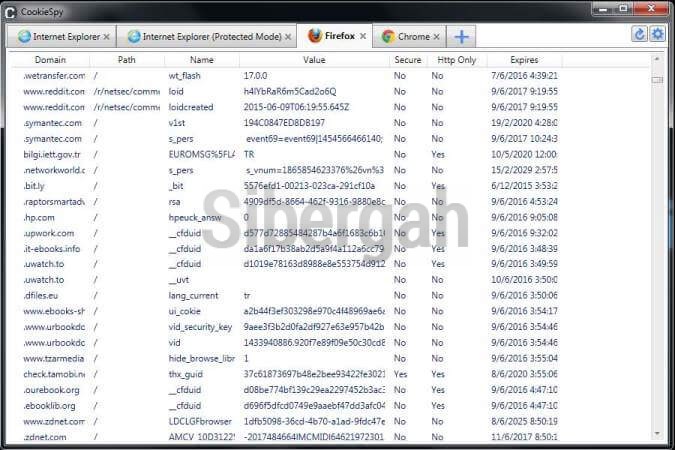The image size is (675, 450).
Task: Sort by the Path column header
Action: click(x=127, y=60)
